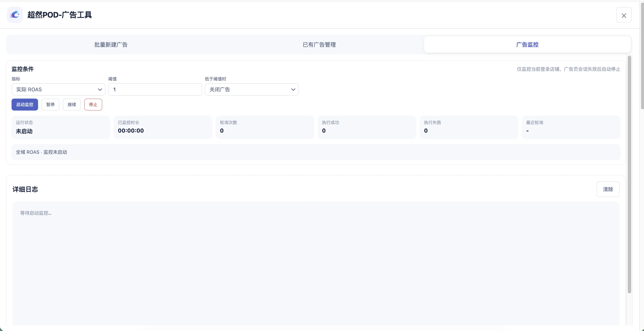Click the 超然POD logo icon
This screenshot has width=644, height=331.
[15, 15]
